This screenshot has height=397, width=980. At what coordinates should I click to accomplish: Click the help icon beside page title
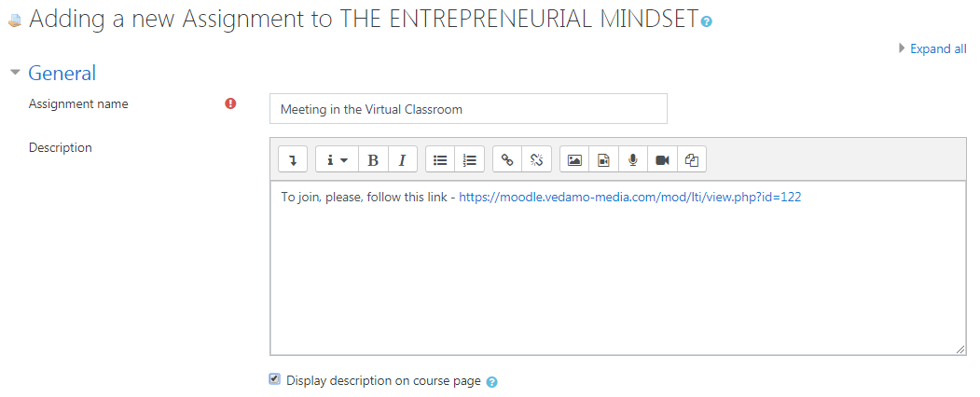[706, 21]
